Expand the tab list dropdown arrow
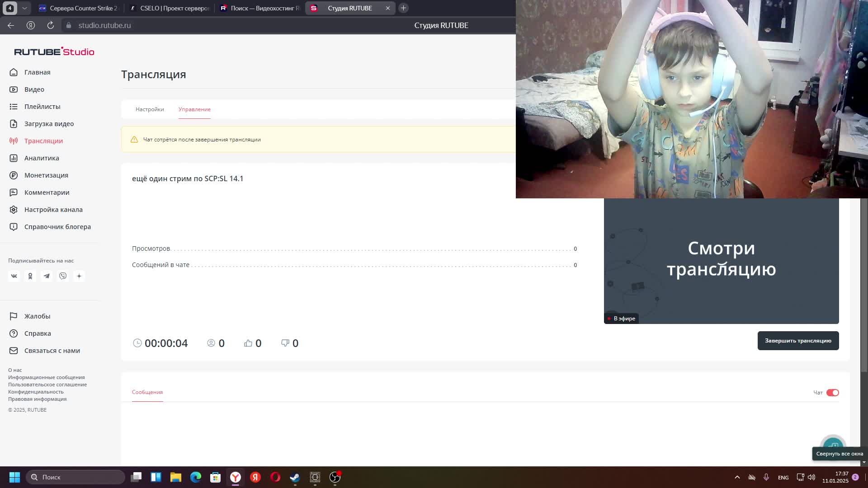This screenshot has width=868, height=488. point(24,8)
